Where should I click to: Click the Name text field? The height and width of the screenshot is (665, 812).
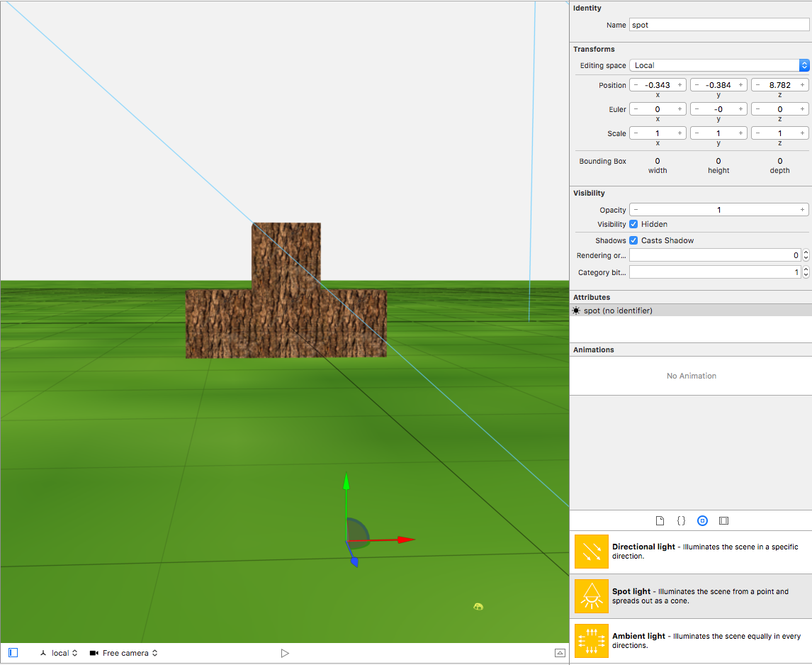718,25
